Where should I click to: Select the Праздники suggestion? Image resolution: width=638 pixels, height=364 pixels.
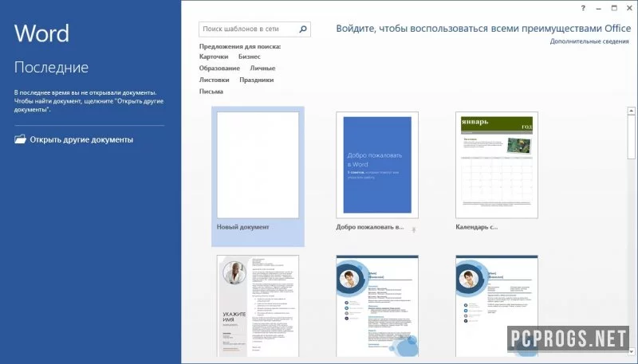(256, 80)
